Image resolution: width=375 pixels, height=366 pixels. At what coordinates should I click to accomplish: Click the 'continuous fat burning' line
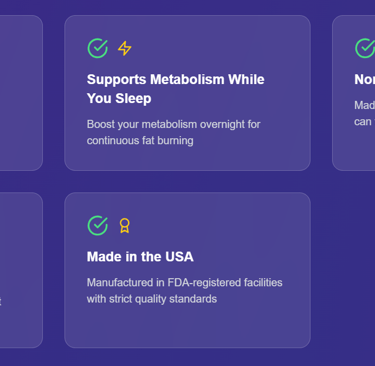(140, 140)
